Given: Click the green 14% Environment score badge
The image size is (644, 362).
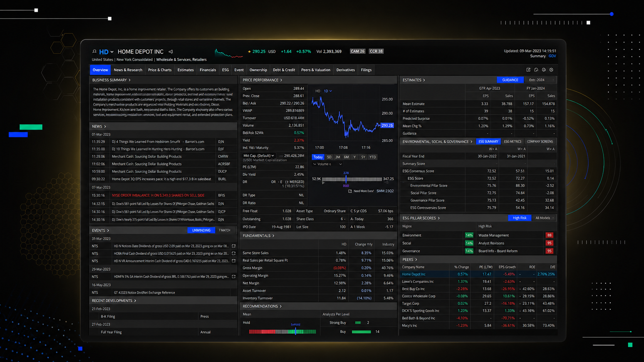Looking at the screenshot, I should coord(469,235).
